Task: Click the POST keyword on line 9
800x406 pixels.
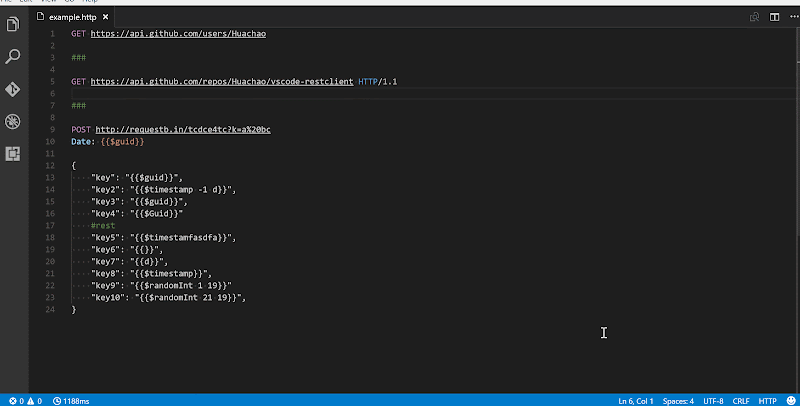Action: (x=81, y=130)
